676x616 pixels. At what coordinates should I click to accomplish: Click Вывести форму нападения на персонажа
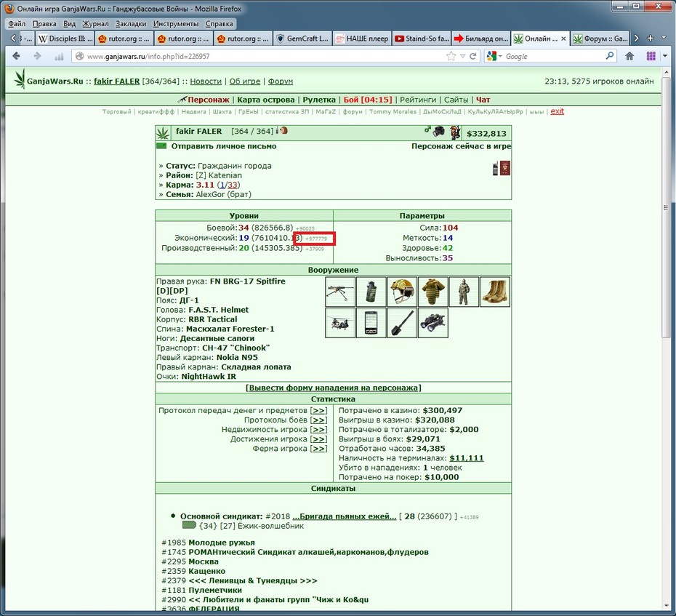(x=333, y=388)
